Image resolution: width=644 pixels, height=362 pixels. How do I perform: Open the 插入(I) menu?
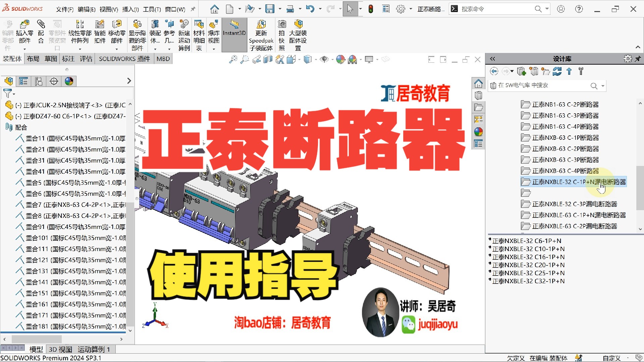point(130,9)
